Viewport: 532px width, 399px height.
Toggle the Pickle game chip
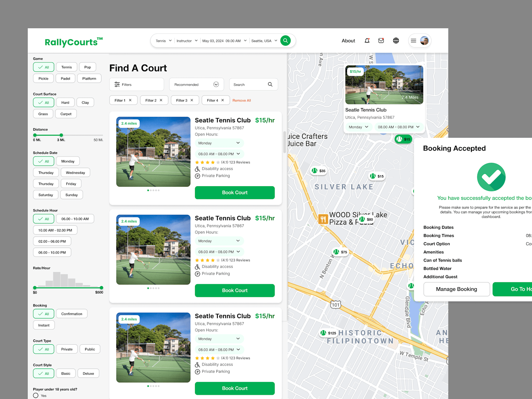(x=43, y=78)
